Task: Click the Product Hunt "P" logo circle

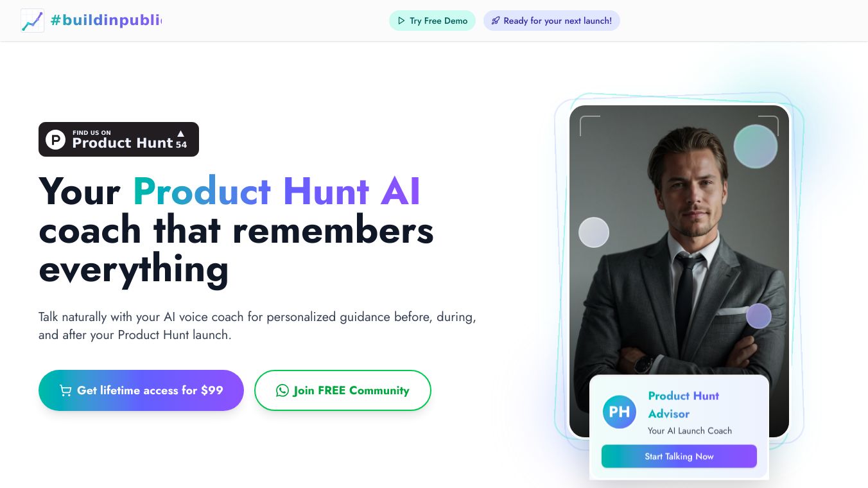Action: coord(56,139)
